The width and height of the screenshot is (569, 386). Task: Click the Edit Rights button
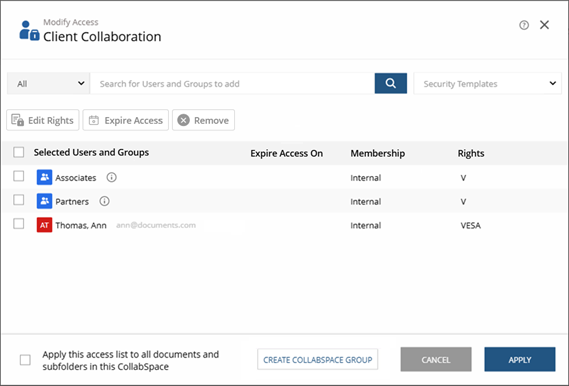tap(42, 120)
